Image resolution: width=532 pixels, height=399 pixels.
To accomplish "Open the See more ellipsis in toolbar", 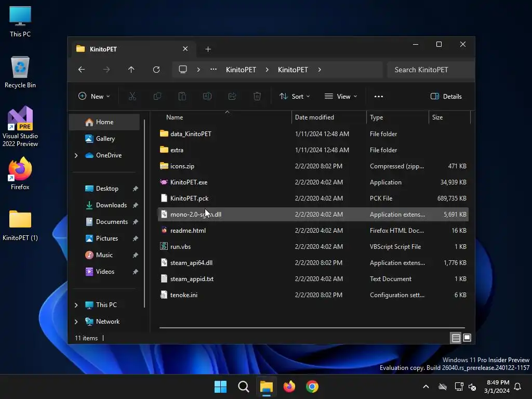I will 379,96.
